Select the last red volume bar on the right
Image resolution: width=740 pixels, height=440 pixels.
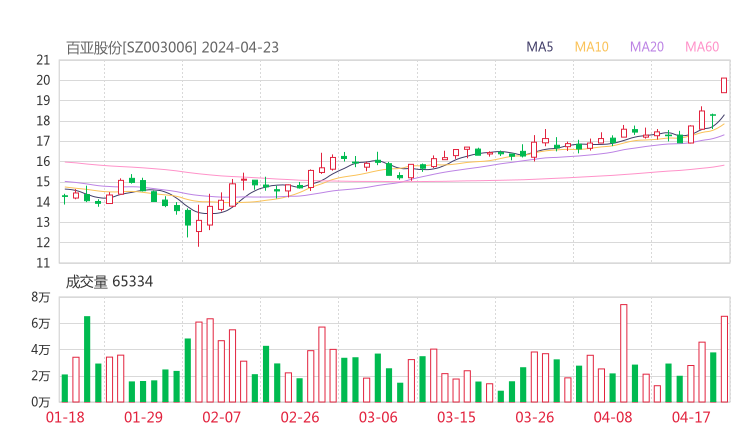click(724, 359)
